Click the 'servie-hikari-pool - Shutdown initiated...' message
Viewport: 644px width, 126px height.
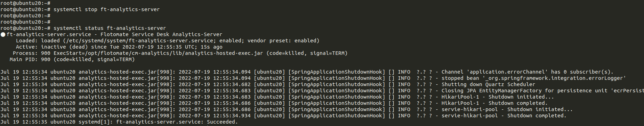pos(507,109)
